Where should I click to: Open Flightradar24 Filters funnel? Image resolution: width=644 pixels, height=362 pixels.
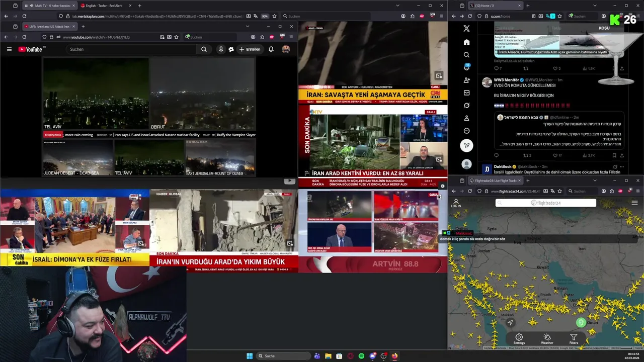(x=574, y=339)
